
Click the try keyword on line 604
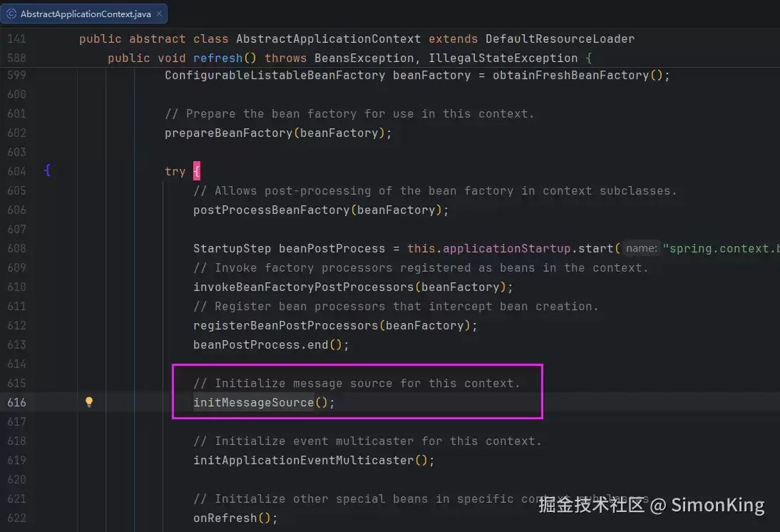(175, 172)
